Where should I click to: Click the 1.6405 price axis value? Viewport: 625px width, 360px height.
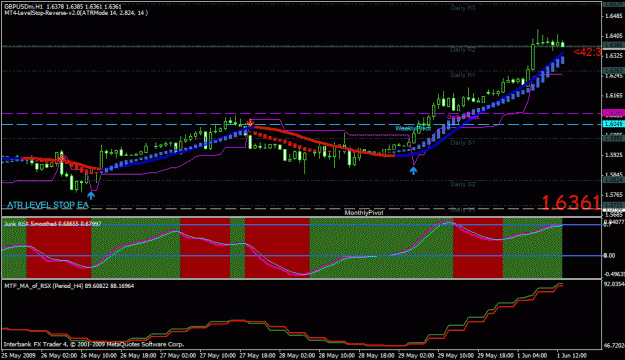[x=614, y=36]
